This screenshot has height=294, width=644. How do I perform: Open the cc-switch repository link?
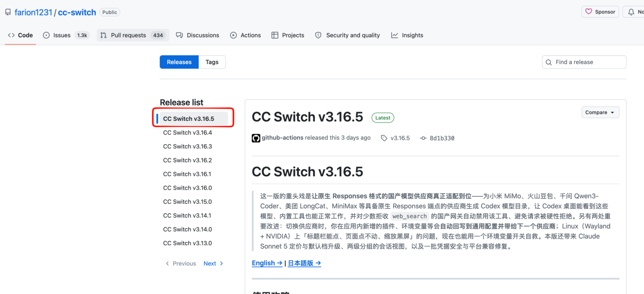(77, 12)
